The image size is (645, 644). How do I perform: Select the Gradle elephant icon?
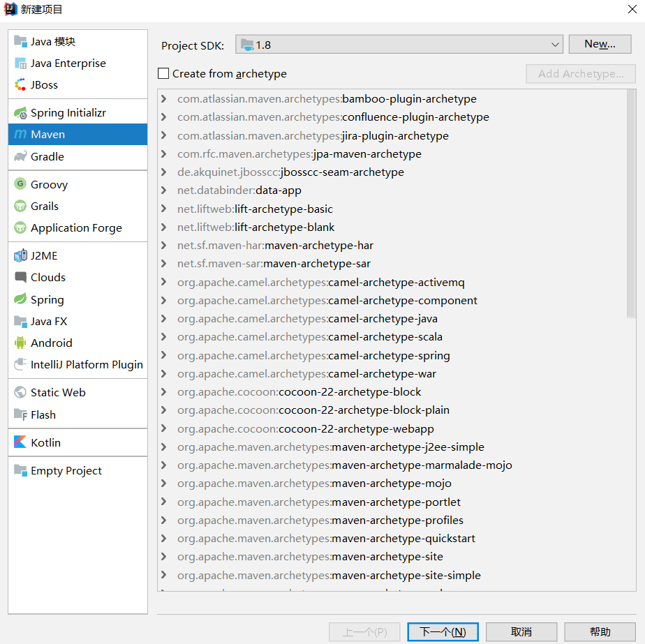20,157
